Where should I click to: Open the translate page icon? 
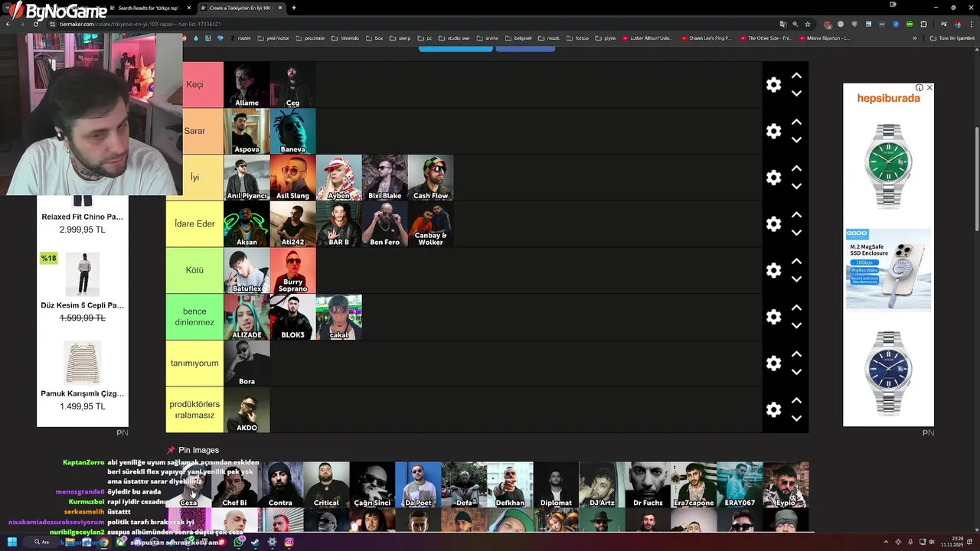point(782,24)
